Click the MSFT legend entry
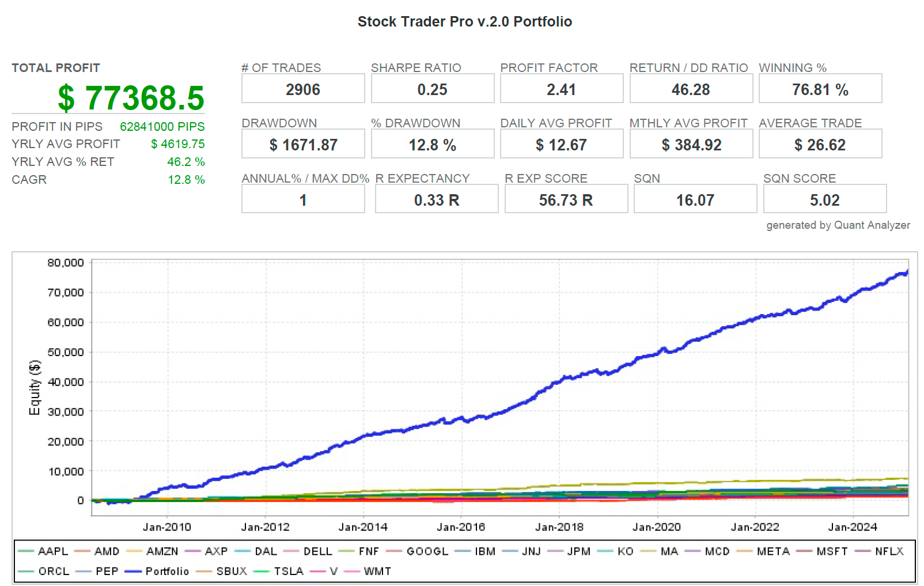This screenshot has width=924, height=586. (822, 551)
